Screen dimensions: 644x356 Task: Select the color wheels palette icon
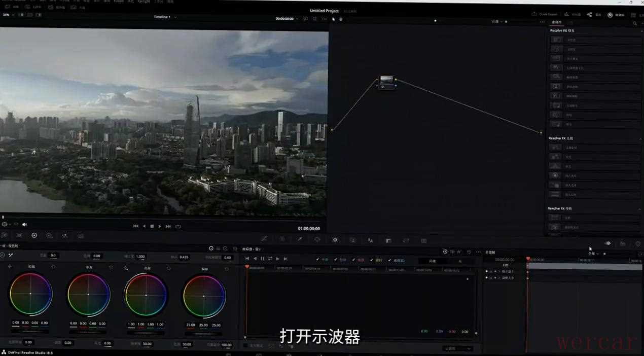(x=34, y=235)
